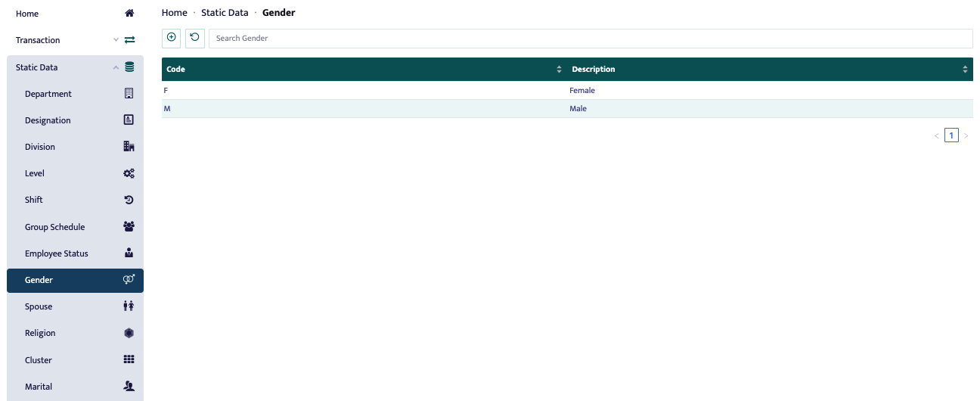The image size is (980, 401).
Task: Click the Designation ID badge icon
Action: click(x=129, y=120)
